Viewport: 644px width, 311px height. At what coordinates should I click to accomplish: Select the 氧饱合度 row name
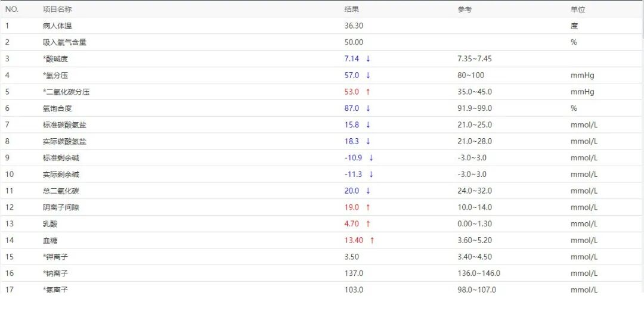pos(57,108)
